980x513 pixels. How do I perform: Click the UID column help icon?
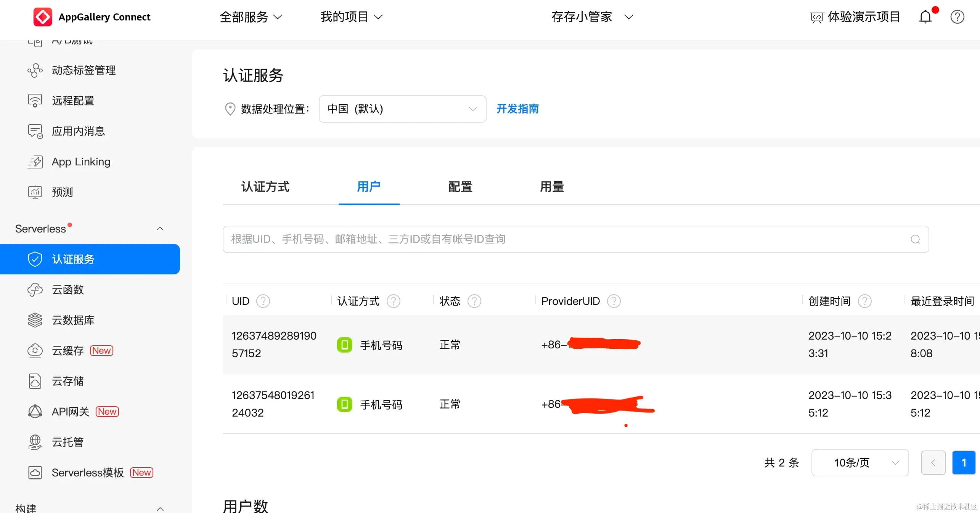point(263,301)
